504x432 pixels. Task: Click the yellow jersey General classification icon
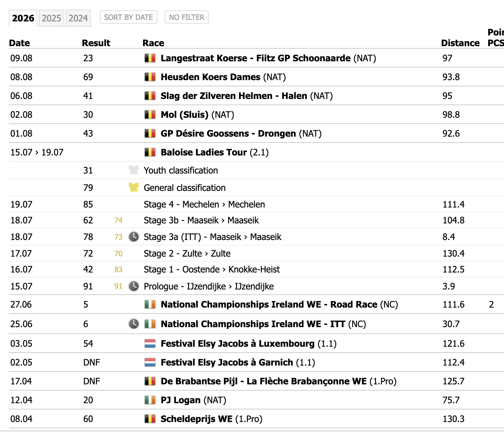click(x=133, y=188)
